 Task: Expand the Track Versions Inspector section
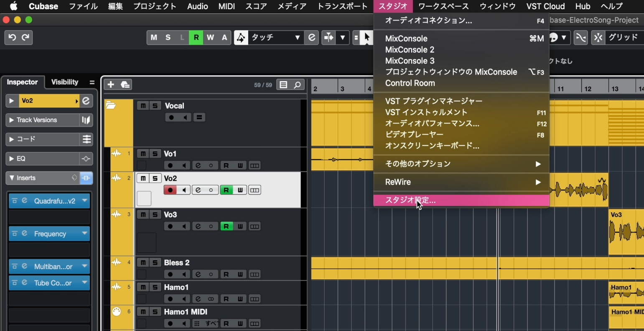click(x=12, y=120)
